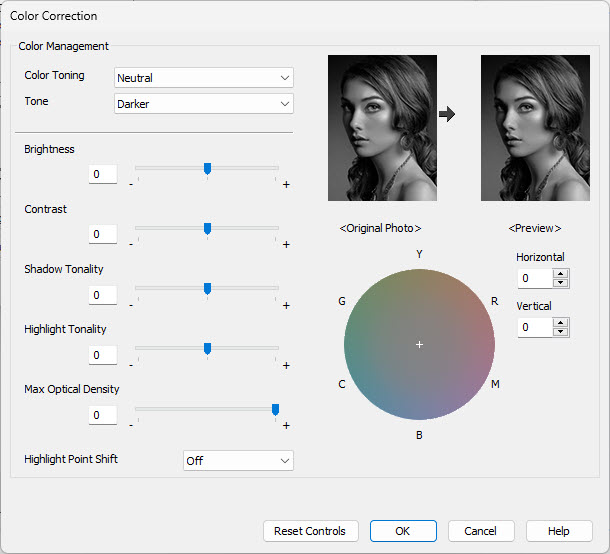Click the Highlight Tonality slider thumb
This screenshot has width=610, height=554.
[207, 349]
